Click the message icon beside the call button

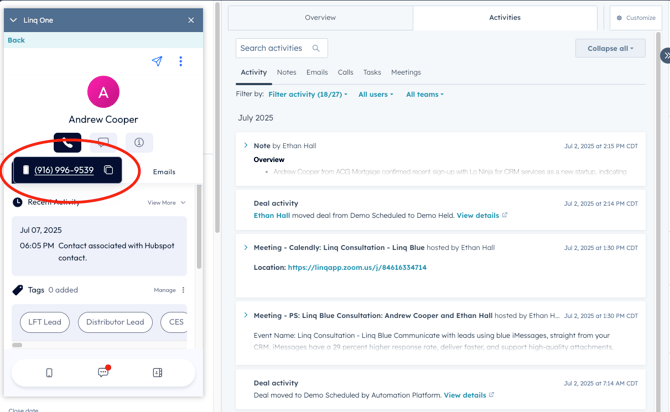pyautogui.click(x=103, y=143)
